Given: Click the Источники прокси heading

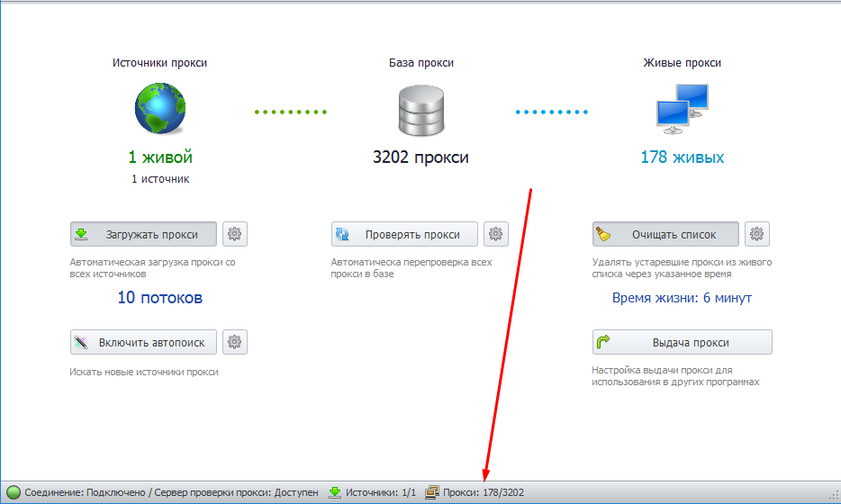Looking at the screenshot, I should [159, 63].
